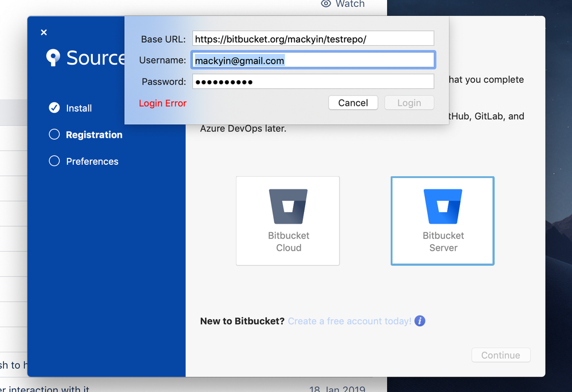Click the Password field
572x392 pixels.
[313, 81]
